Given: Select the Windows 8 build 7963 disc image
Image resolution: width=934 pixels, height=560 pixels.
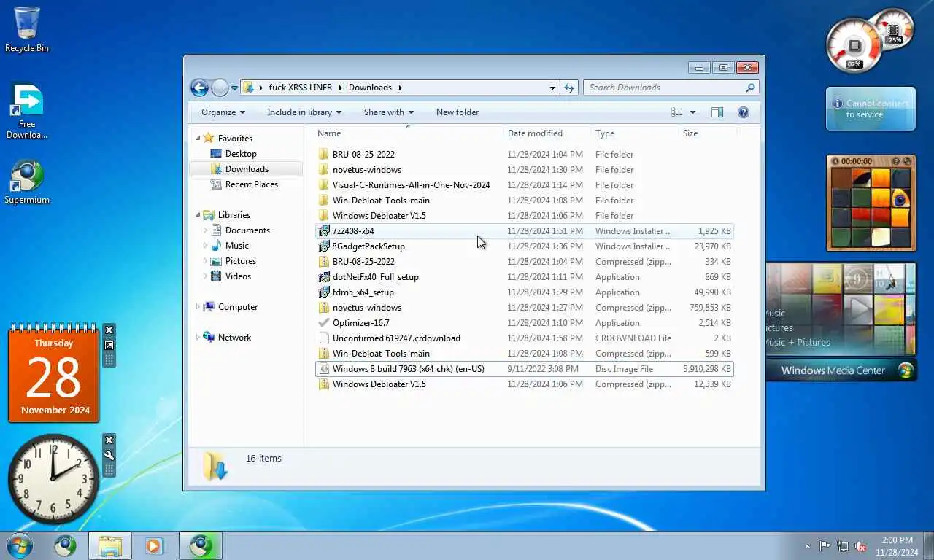Looking at the screenshot, I should point(525,369).
